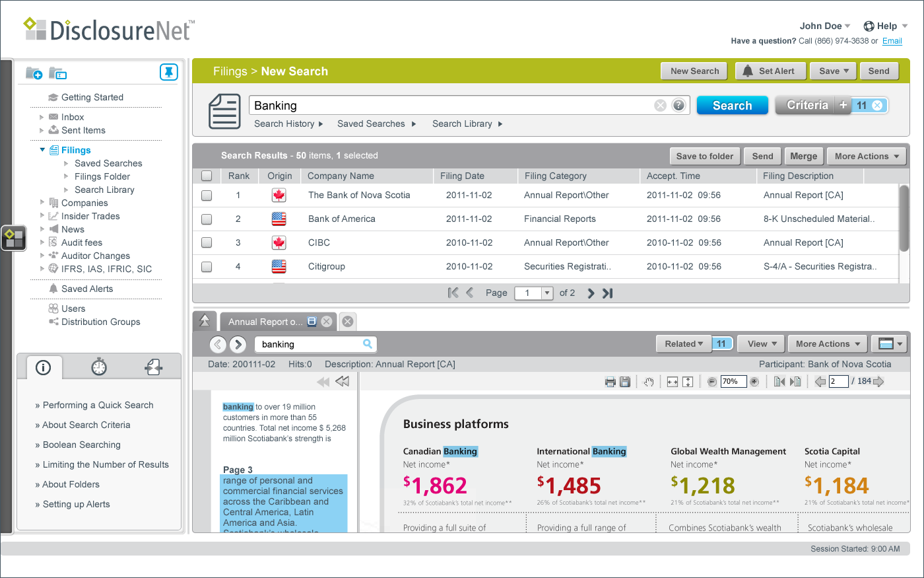Expand the Saved Searches subfolder
The width and height of the screenshot is (924, 578).
[66, 163]
